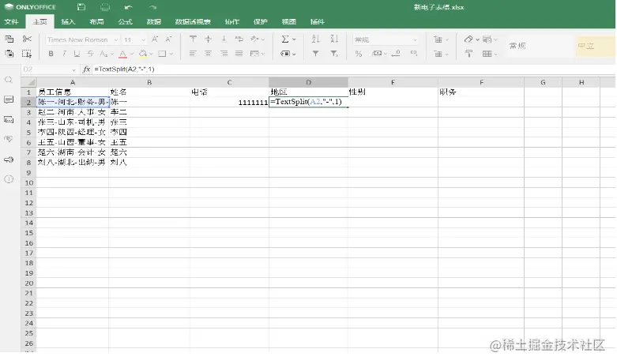Switch to the 布局 Layout tab
The height and width of the screenshot is (364, 617).
pyautogui.click(x=96, y=21)
